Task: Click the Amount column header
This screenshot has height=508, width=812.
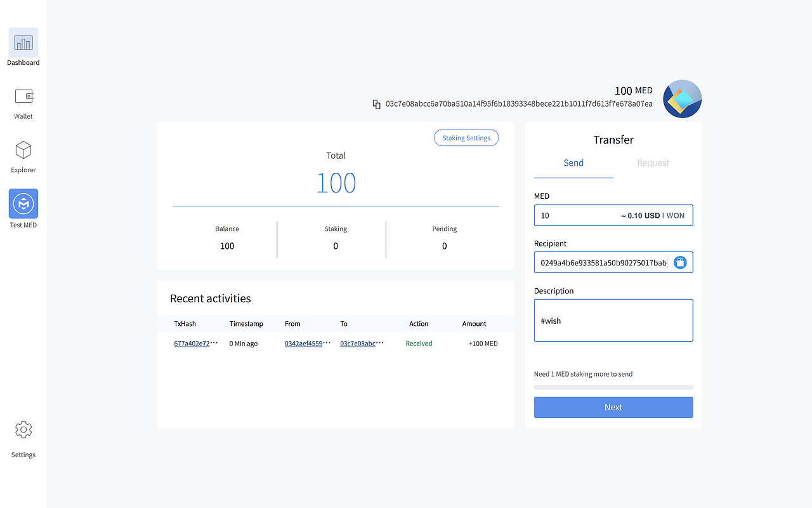Action: (x=475, y=324)
